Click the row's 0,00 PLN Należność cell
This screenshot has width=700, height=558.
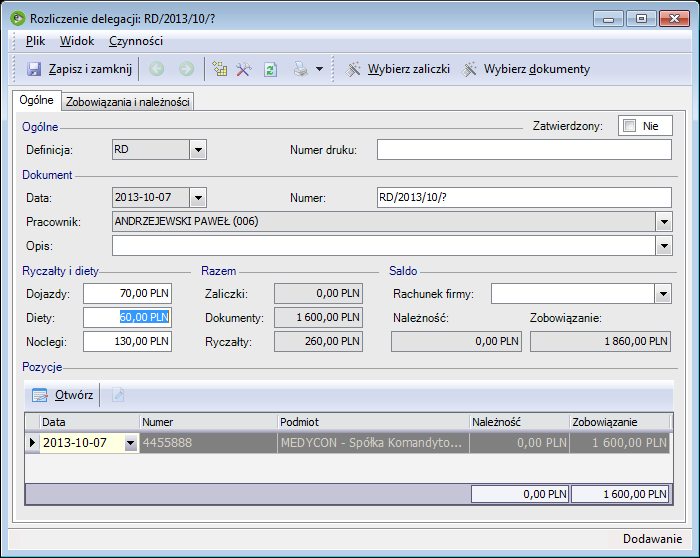[x=520, y=443]
